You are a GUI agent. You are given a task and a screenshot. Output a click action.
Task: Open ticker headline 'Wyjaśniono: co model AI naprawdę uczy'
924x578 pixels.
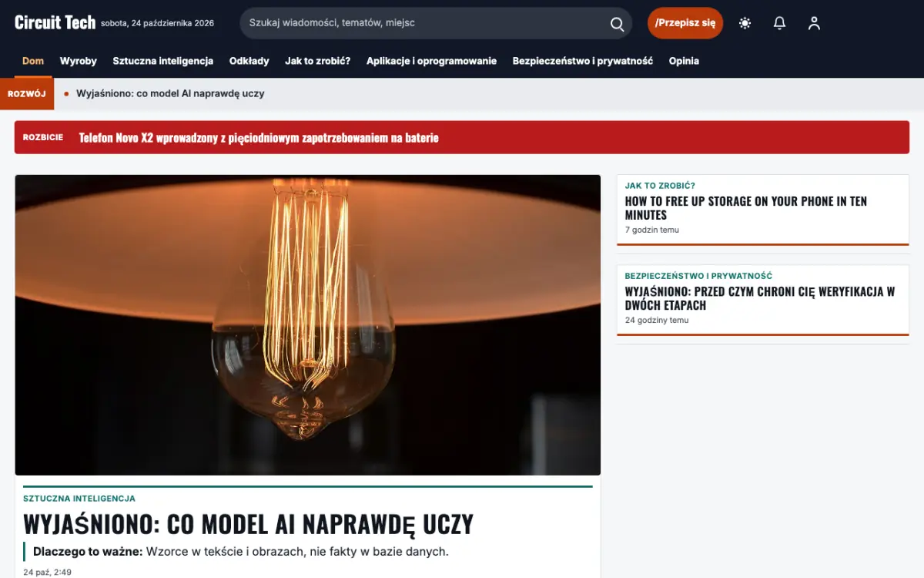point(170,93)
